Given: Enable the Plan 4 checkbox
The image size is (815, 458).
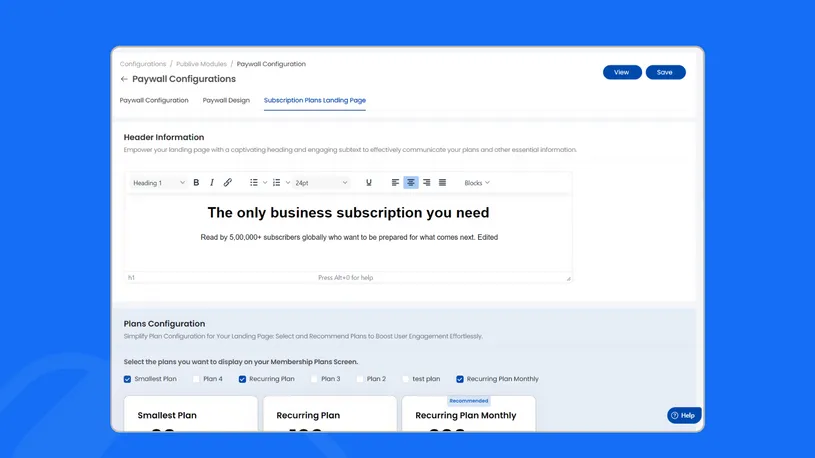Looking at the screenshot, I should click(x=197, y=379).
